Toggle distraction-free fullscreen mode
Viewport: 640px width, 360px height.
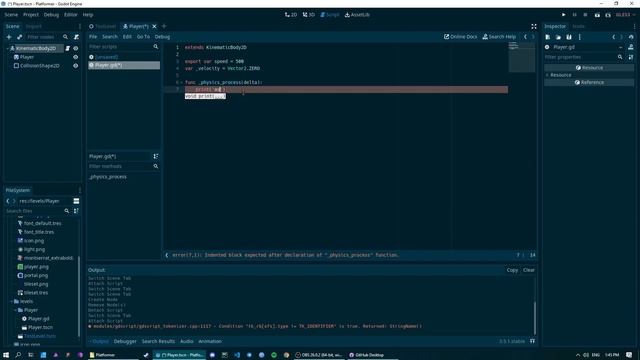(533, 26)
